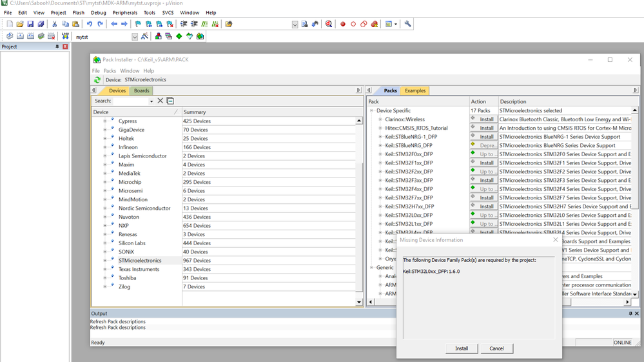Open Manage Project Items icon
The height and width of the screenshot is (362, 644).
click(x=158, y=37)
